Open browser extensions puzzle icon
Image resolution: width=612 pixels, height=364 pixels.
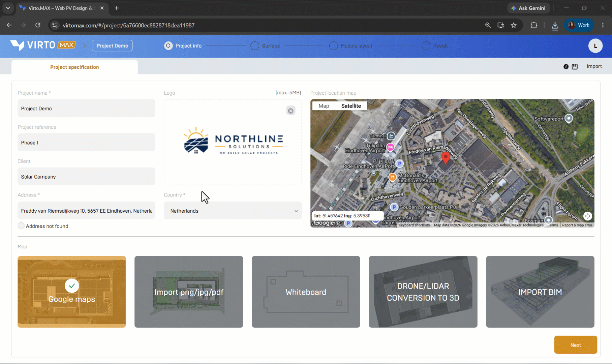(x=534, y=25)
